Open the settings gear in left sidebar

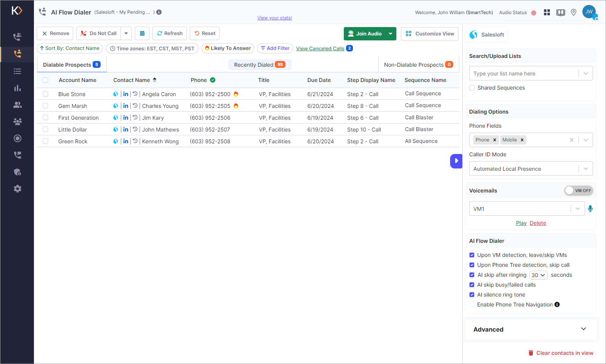[x=17, y=189]
